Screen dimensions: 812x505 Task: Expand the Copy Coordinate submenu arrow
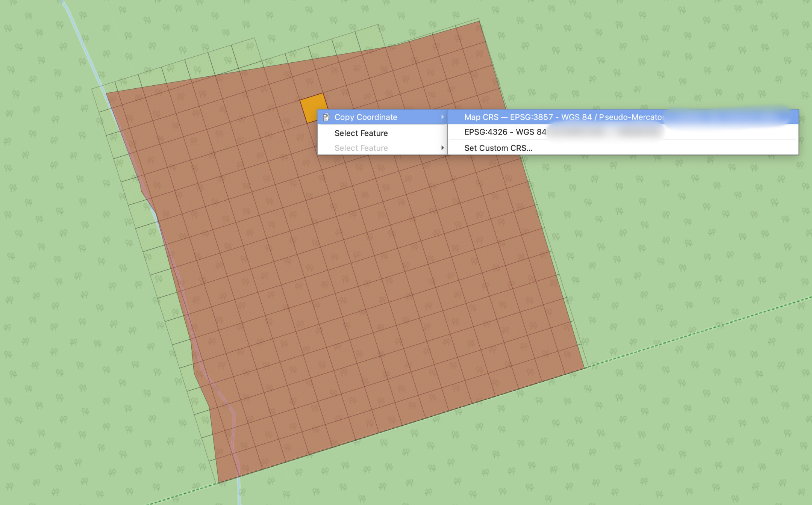442,117
